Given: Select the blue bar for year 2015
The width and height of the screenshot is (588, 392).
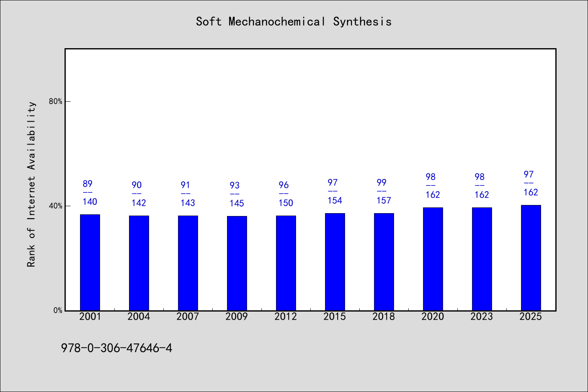Looking at the screenshot, I should pyautogui.click(x=335, y=262).
